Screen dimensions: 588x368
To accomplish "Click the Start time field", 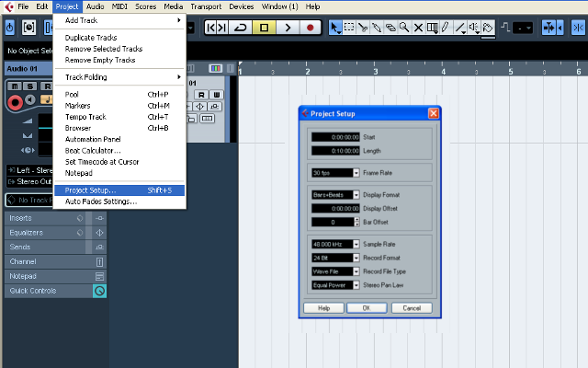I will click(335, 137).
